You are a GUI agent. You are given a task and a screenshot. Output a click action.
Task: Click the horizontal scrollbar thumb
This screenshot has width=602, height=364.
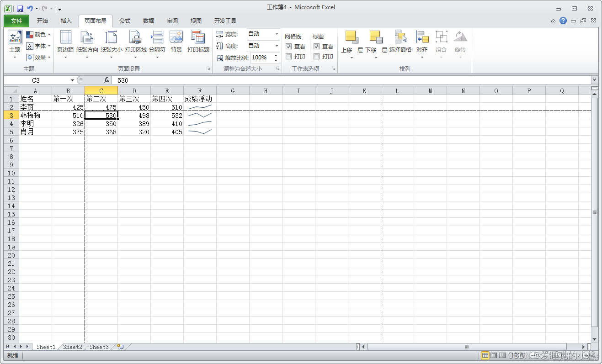point(467,347)
